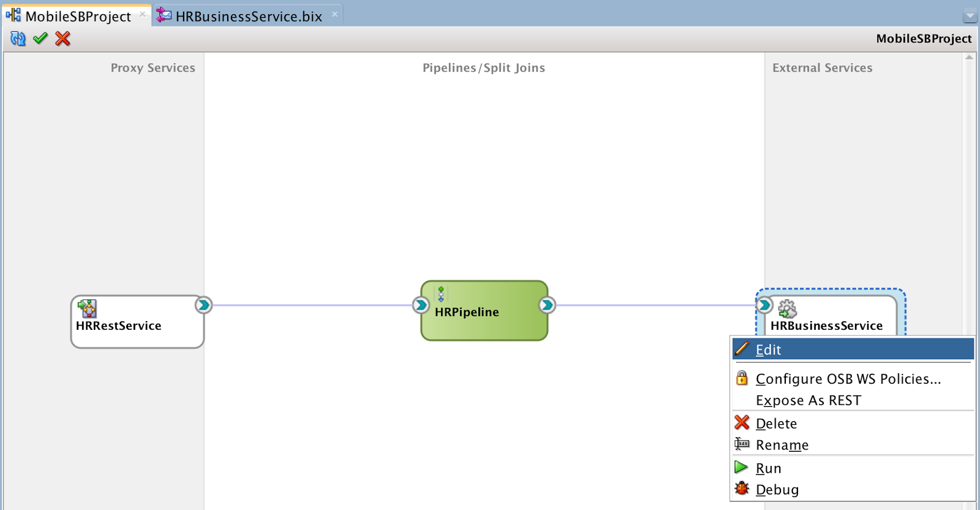Image resolution: width=980 pixels, height=510 pixels.
Task: Switch to the MobileSBProject tab
Action: [x=78, y=17]
